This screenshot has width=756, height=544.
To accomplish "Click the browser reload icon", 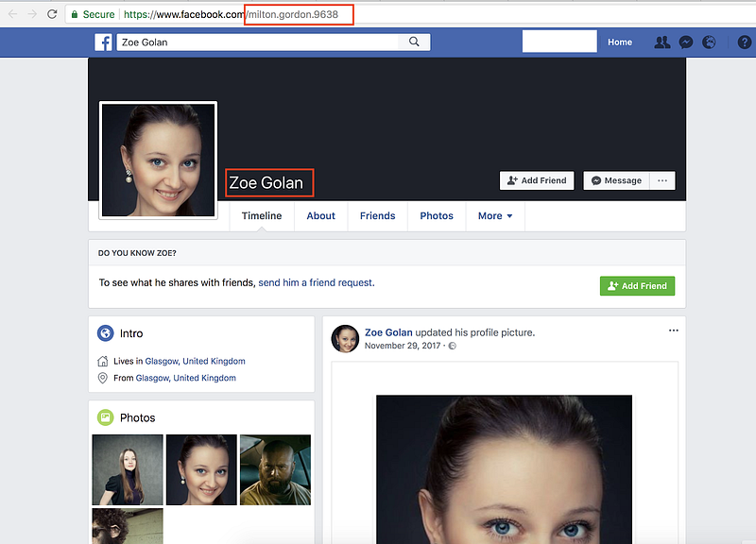I will click(x=51, y=14).
